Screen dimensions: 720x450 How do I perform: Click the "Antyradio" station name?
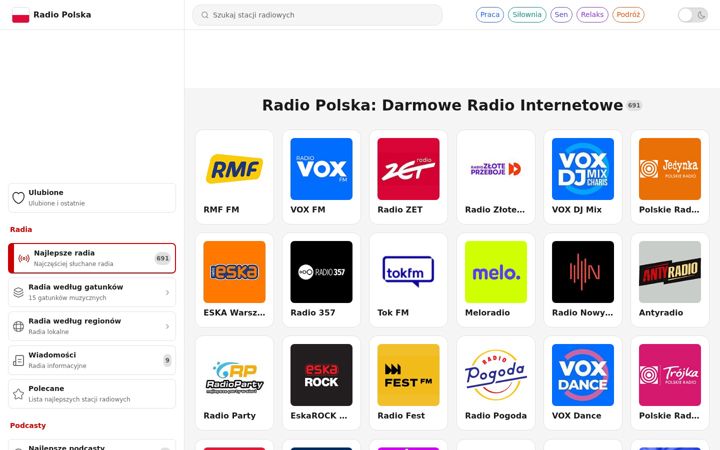point(661,313)
